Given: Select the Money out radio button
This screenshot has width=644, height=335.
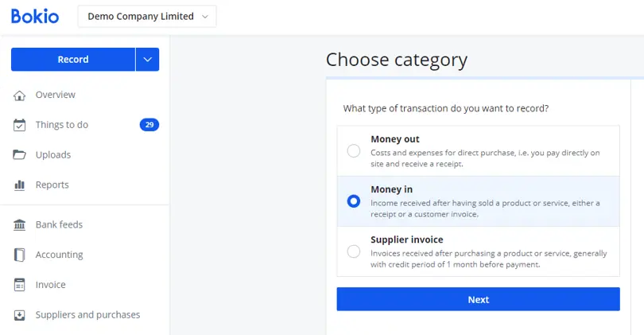Looking at the screenshot, I should point(354,151).
